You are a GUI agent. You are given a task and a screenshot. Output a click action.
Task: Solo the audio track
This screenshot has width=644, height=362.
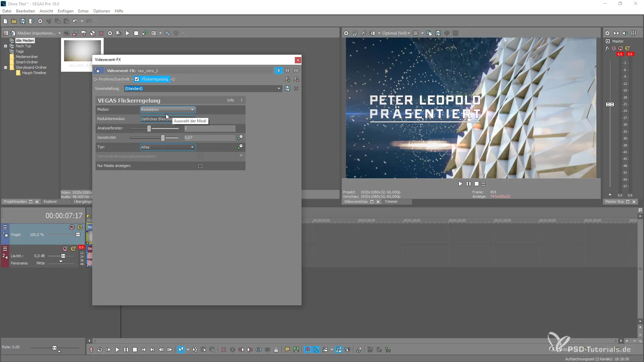pos(73,249)
